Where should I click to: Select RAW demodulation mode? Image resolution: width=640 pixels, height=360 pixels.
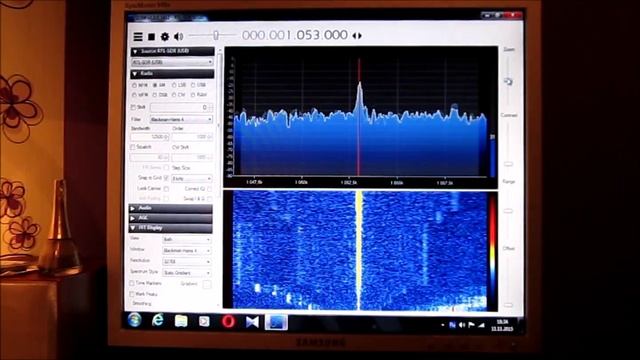(x=193, y=95)
